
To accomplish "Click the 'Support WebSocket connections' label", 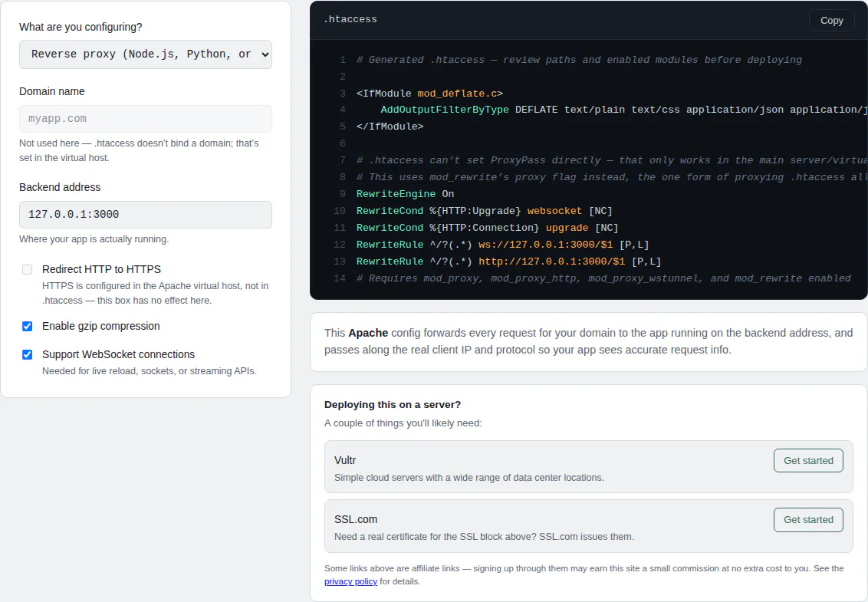I will click(118, 354).
